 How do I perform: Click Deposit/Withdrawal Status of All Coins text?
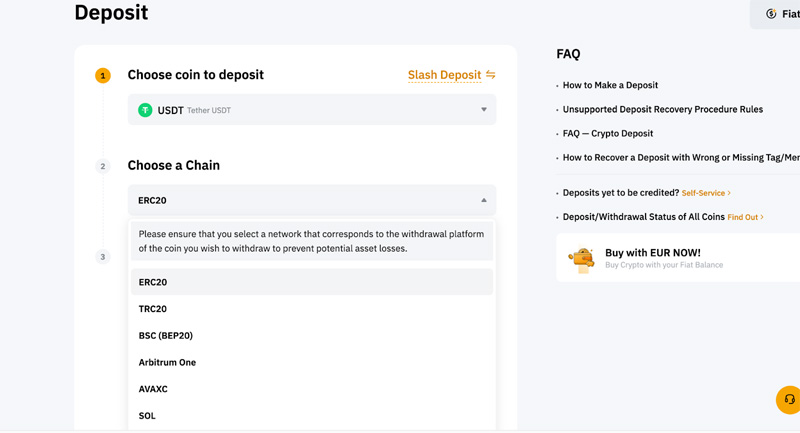(x=643, y=217)
